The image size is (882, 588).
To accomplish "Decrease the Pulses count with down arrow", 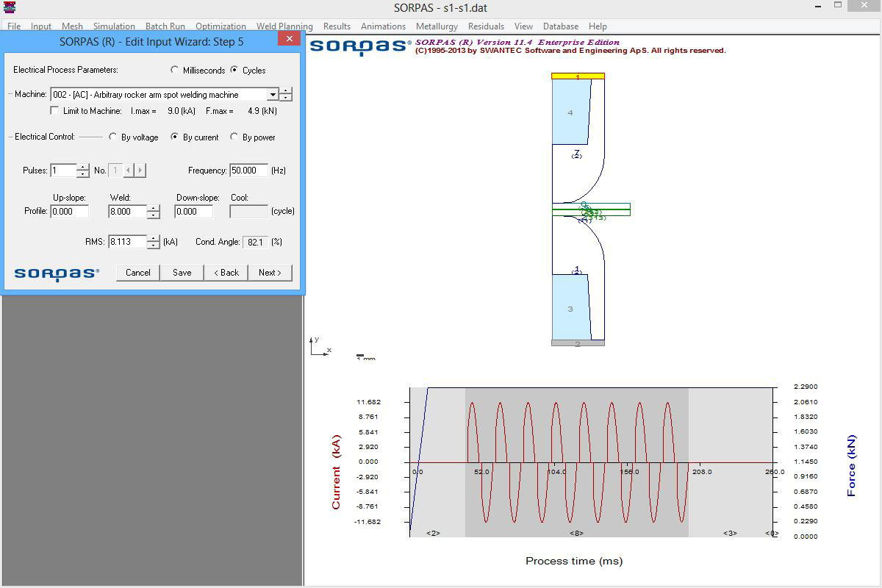I will pos(83,173).
